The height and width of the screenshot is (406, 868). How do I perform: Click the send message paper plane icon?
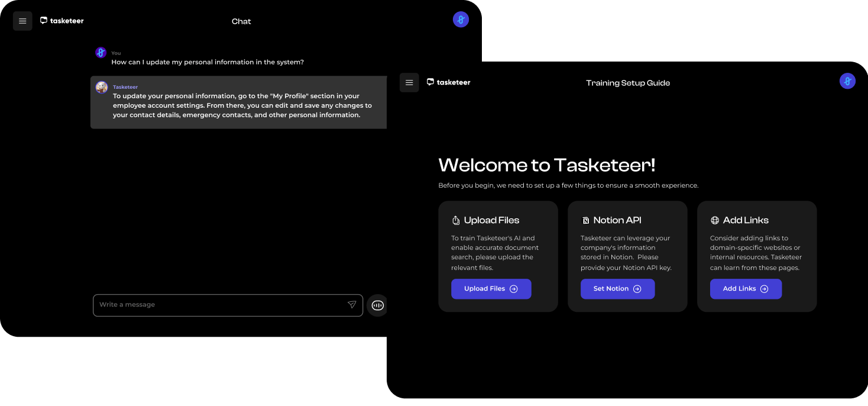pos(352,305)
